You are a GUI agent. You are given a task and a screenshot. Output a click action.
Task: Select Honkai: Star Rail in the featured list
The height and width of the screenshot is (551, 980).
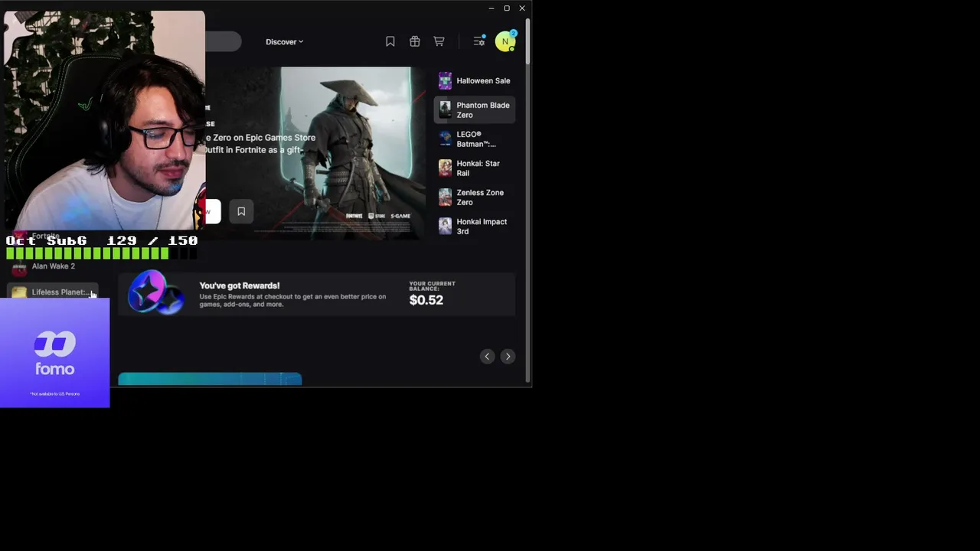coord(475,168)
